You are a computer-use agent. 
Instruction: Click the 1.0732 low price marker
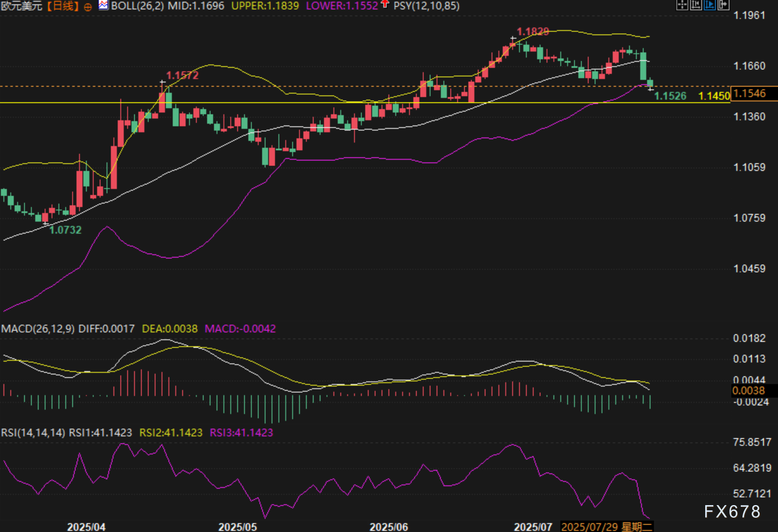pos(65,230)
